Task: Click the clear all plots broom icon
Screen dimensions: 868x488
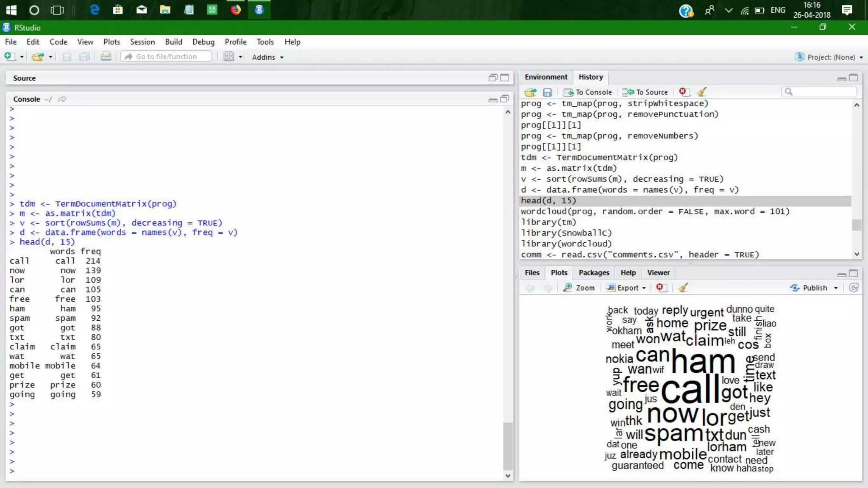Action: point(683,288)
